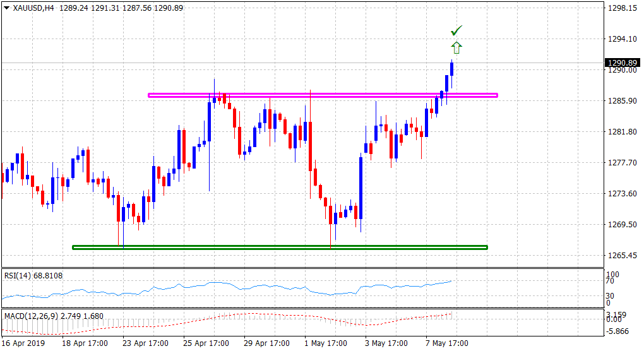
Task: Click the latest blue candle at chart's right
Action: pos(452,68)
